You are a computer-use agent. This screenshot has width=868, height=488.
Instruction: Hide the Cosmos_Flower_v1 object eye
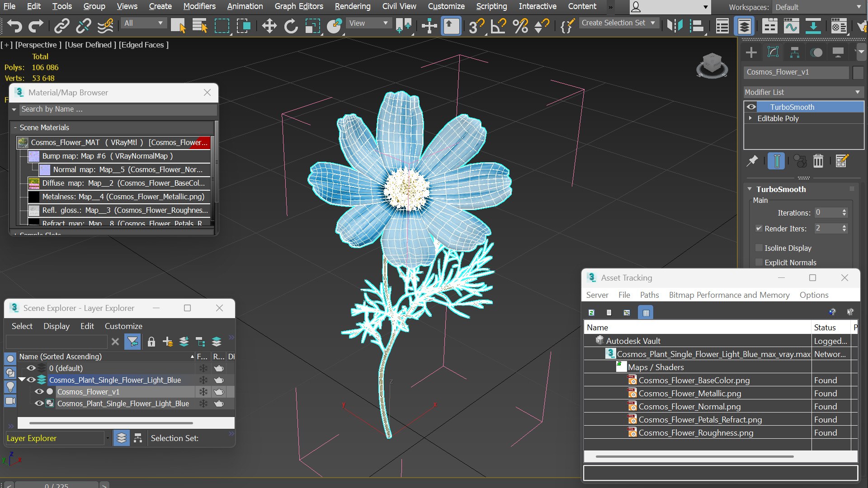(39, 392)
